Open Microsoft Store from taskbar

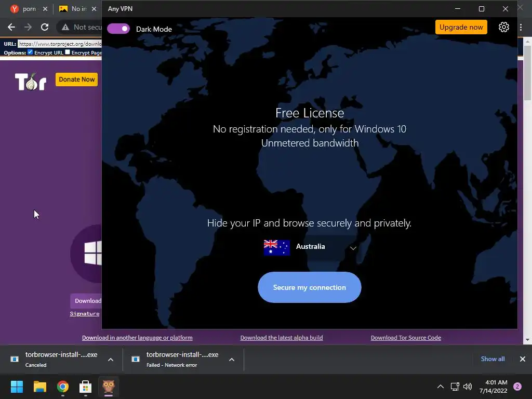coord(86,387)
